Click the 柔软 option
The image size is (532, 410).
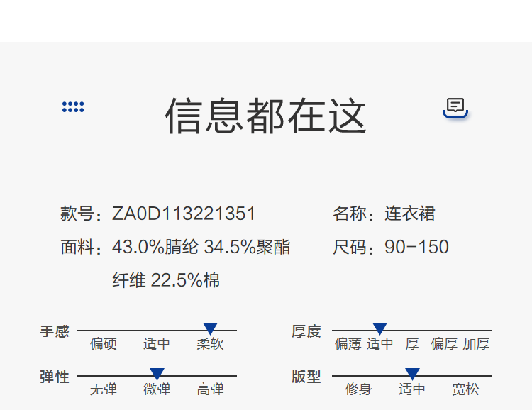click(210, 344)
